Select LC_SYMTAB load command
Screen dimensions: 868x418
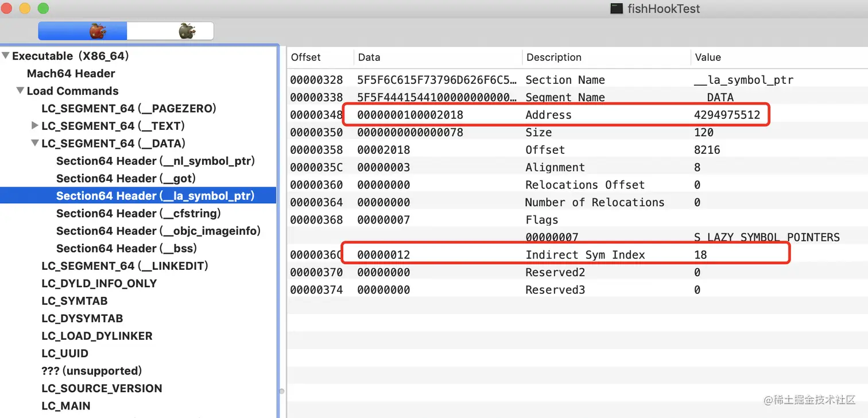click(74, 301)
